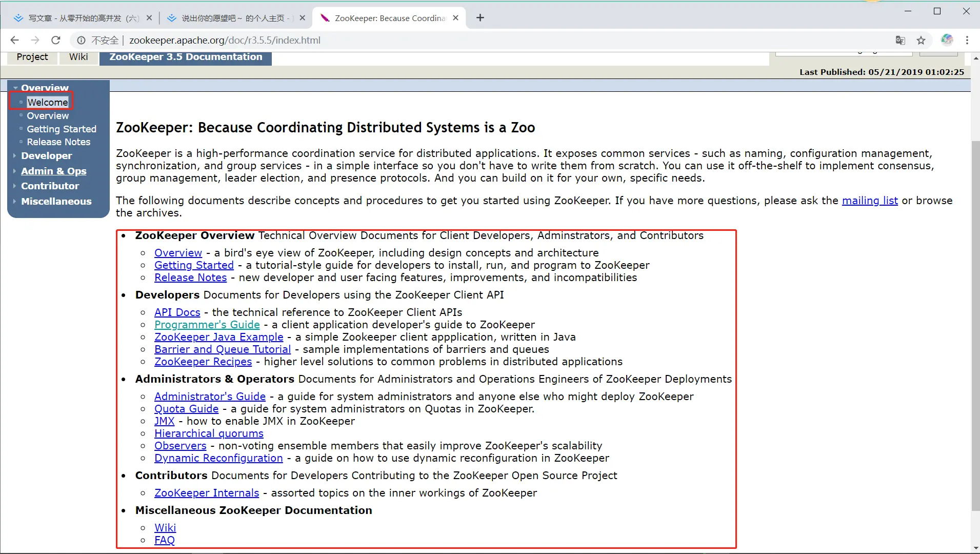Open the Hierarchical quorums link
Image resolution: width=980 pixels, height=554 pixels.
coord(209,433)
